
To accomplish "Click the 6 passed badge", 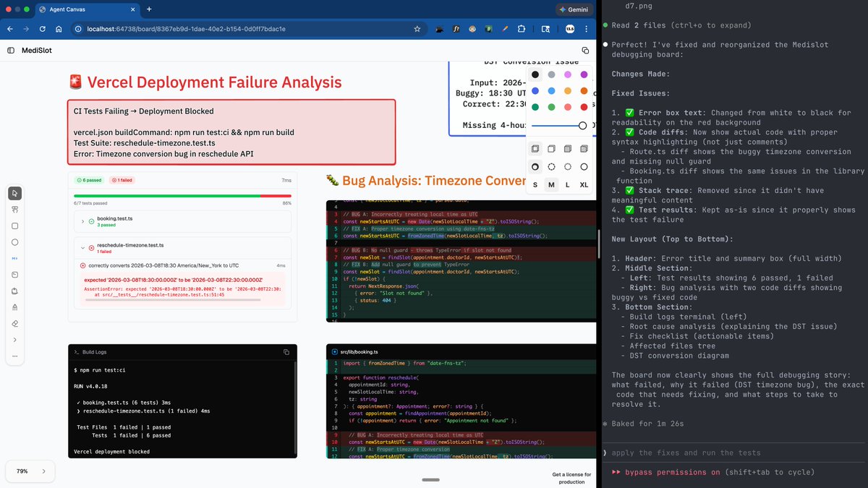I will [x=88, y=179].
